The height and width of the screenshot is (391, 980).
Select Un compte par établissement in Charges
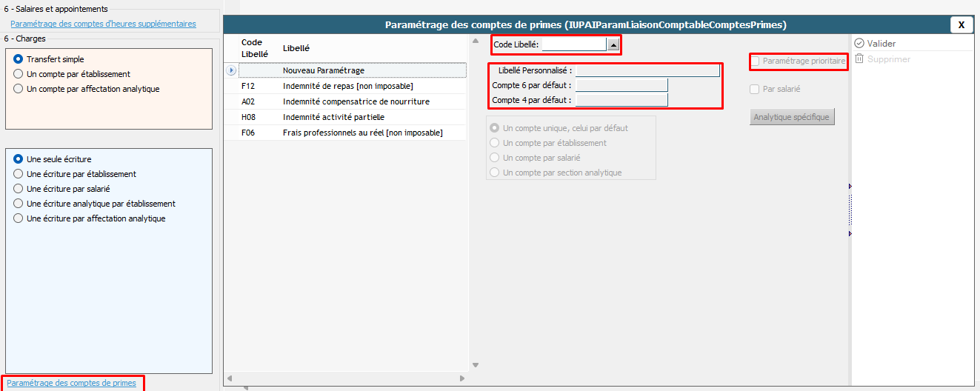(19, 74)
